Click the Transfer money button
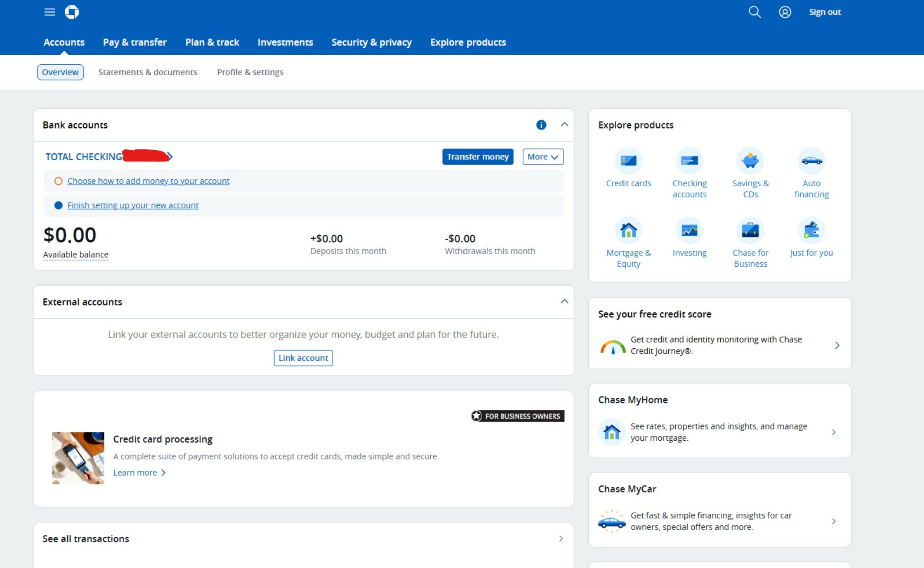 point(478,157)
